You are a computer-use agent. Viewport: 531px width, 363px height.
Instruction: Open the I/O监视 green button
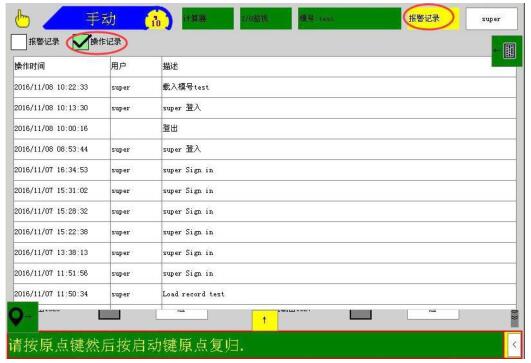pos(266,18)
